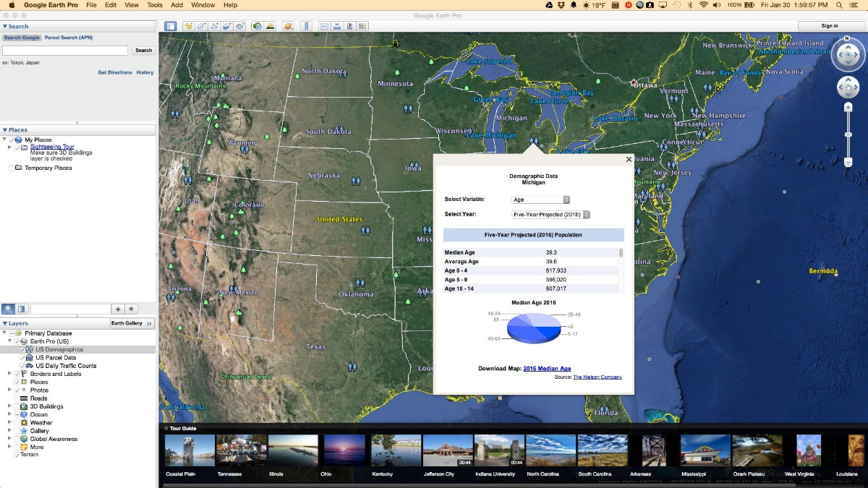Click the Email envelope toolbar icon
The height and width of the screenshot is (488, 868).
tap(325, 26)
